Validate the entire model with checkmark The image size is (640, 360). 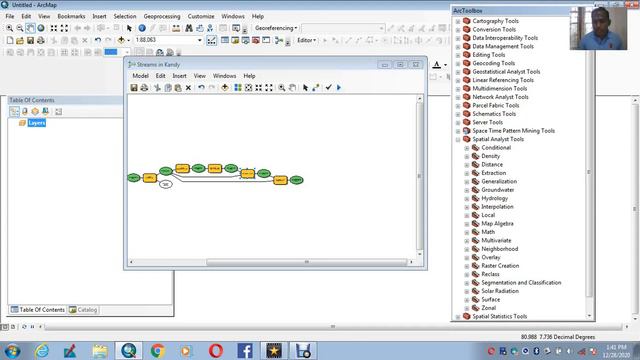[x=329, y=88]
